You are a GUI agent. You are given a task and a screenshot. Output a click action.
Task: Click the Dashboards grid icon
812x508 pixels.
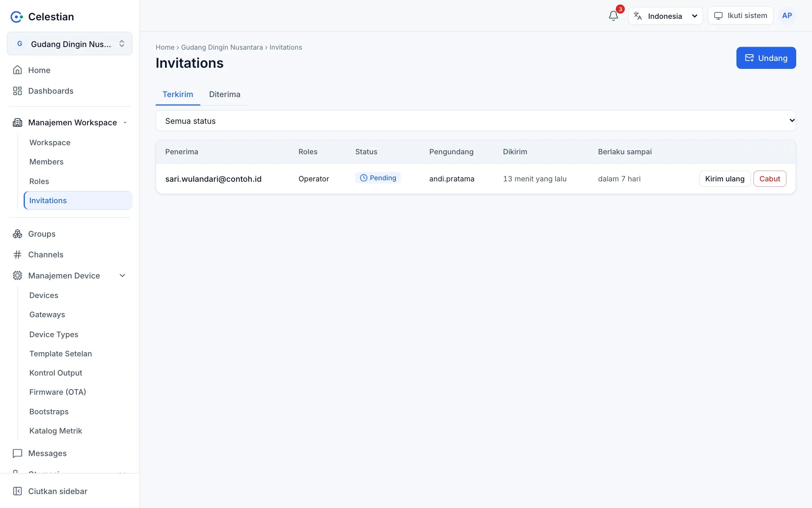[x=17, y=91]
